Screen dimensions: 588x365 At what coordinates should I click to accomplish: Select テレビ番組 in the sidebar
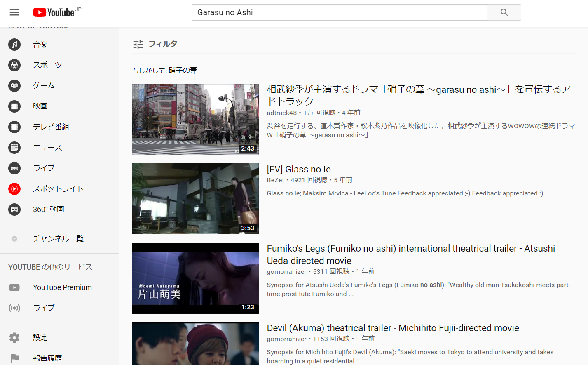tap(51, 127)
